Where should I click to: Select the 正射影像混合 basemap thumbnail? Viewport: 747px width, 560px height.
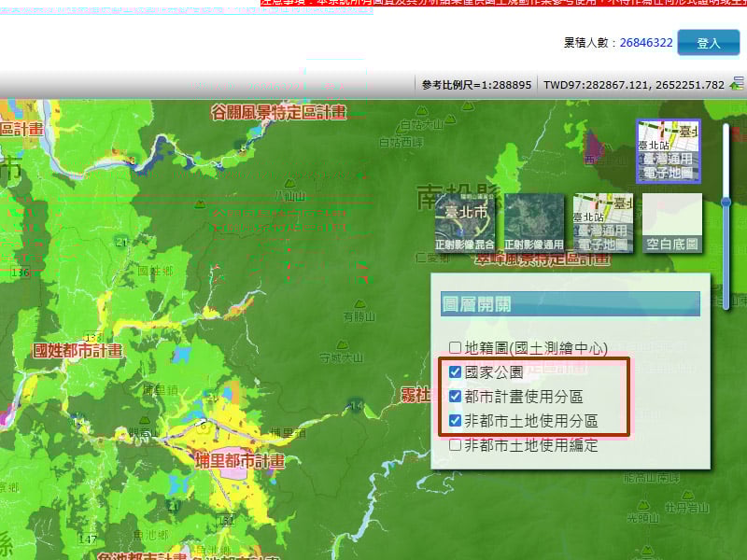click(x=465, y=223)
